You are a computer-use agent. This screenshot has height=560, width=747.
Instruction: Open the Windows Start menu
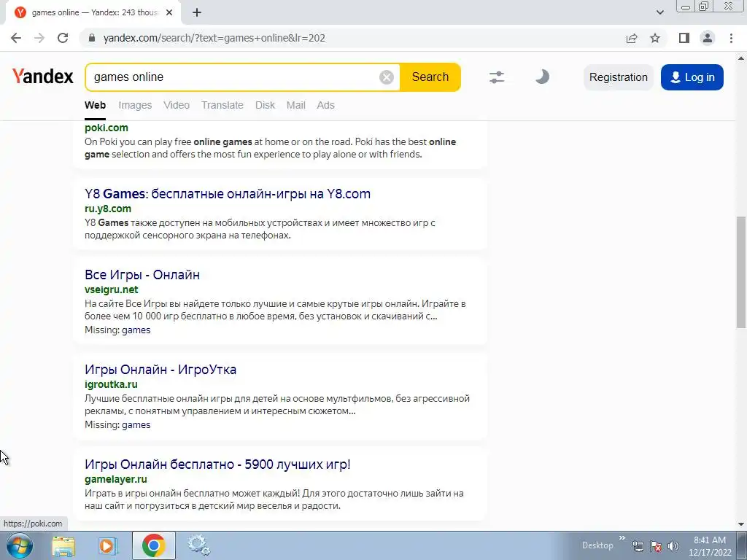pos(19,545)
